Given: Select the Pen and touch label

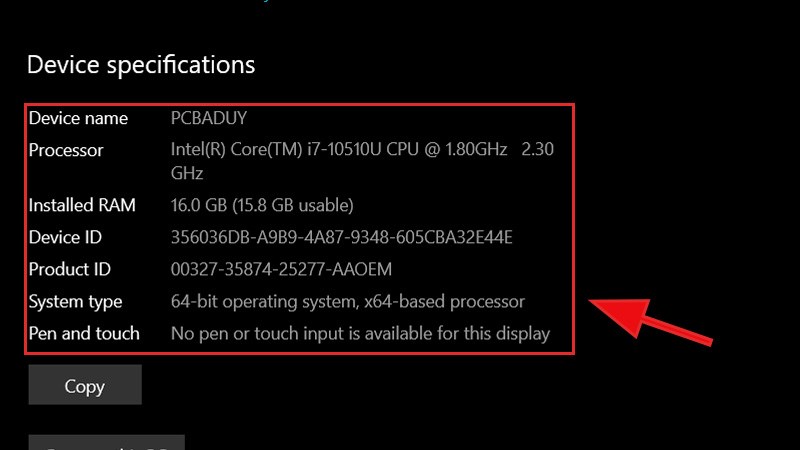Looking at the screenshot, I should pos(84,333).
